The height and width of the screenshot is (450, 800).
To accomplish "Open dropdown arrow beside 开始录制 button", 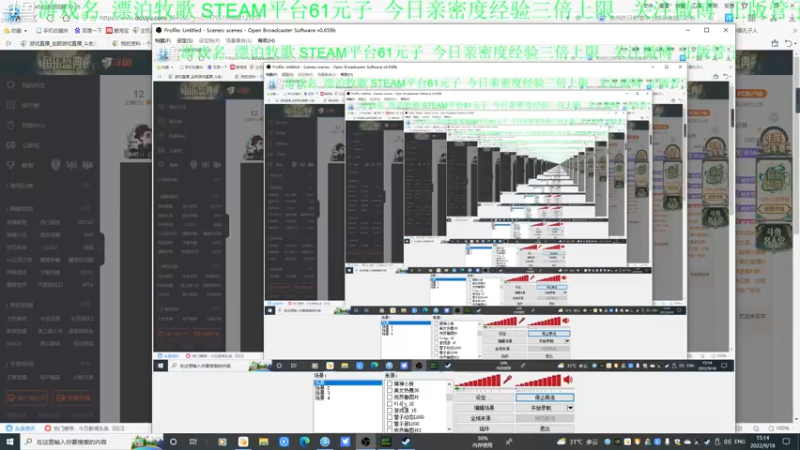I will 570,408.
